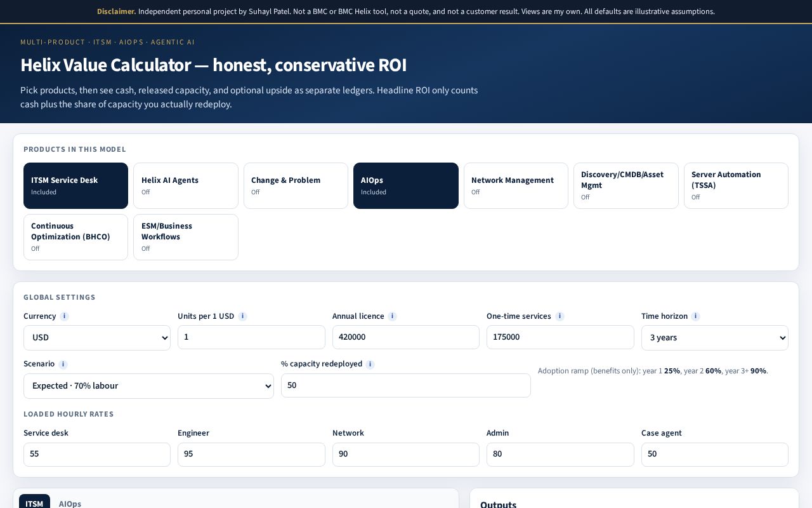Toggle off the ITSM Service Desk product
The image size is (812, 508).
pyautogui.click(x=75, y=185)
